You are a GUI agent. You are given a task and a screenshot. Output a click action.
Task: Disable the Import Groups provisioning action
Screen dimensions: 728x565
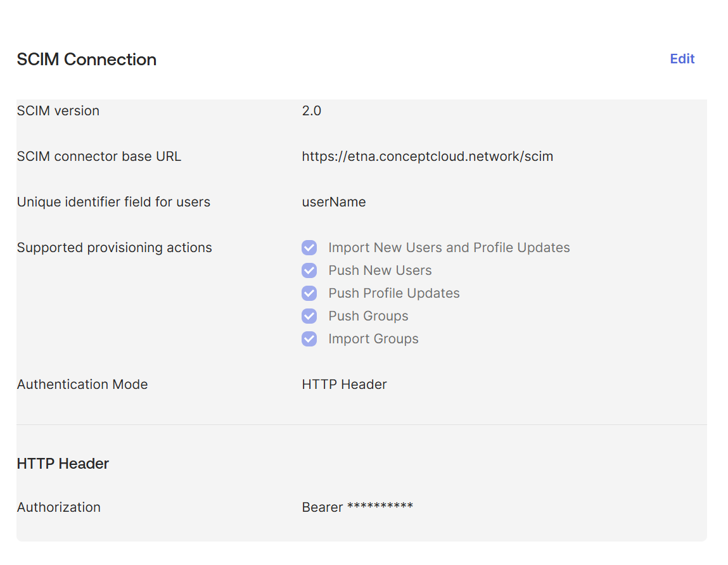point(309,339)
